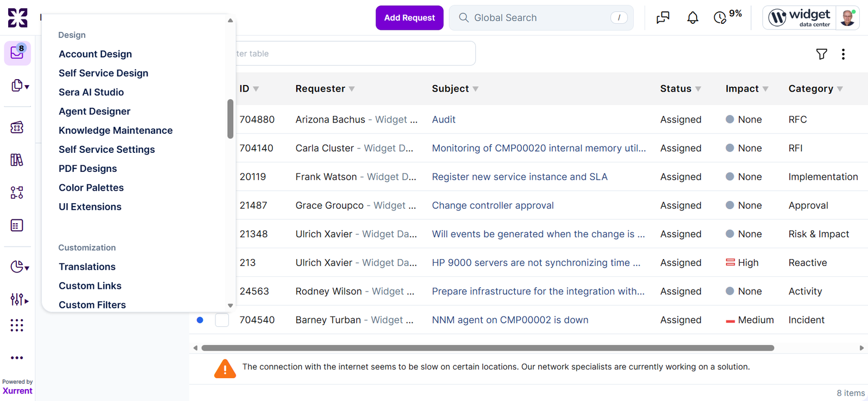Click the horizontal scrollbar right arrow
Image resolution: width=868 pixels, height=401 pixels.
861,348
